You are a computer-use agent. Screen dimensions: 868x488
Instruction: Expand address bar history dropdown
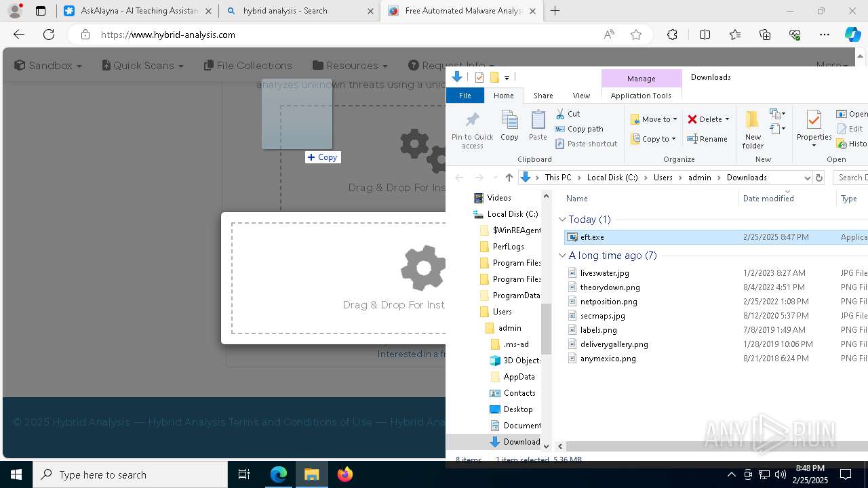tap(807, 178)
